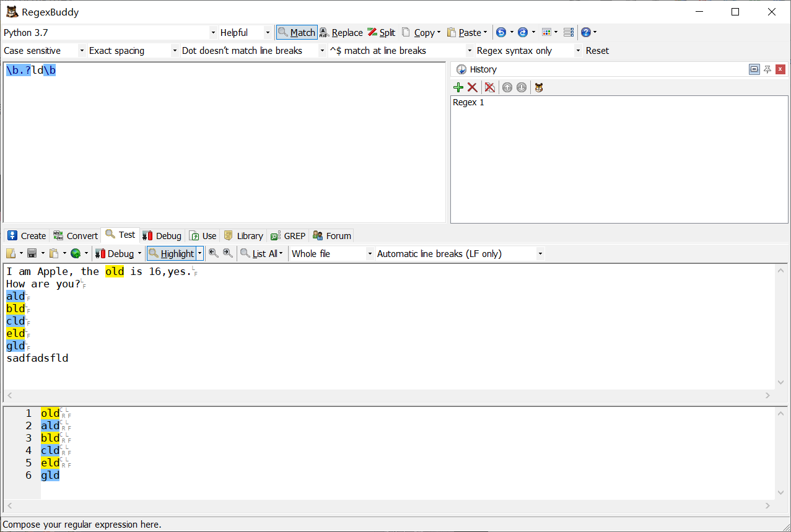Select Regex 1 in the History list

(469, 102)
